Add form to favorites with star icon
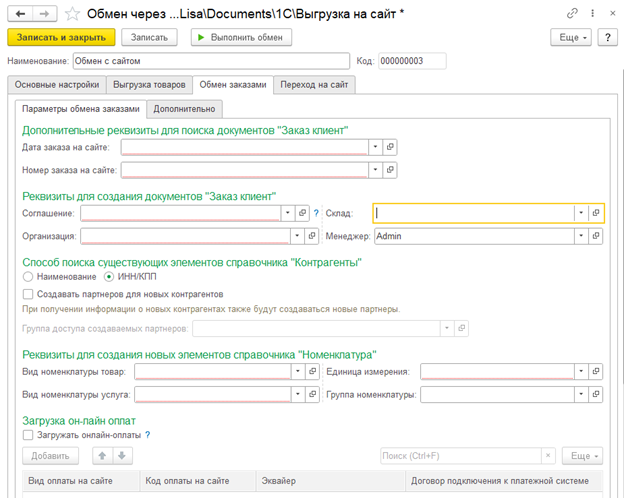The height and width of the screenshot is (498, 624). 70,14
